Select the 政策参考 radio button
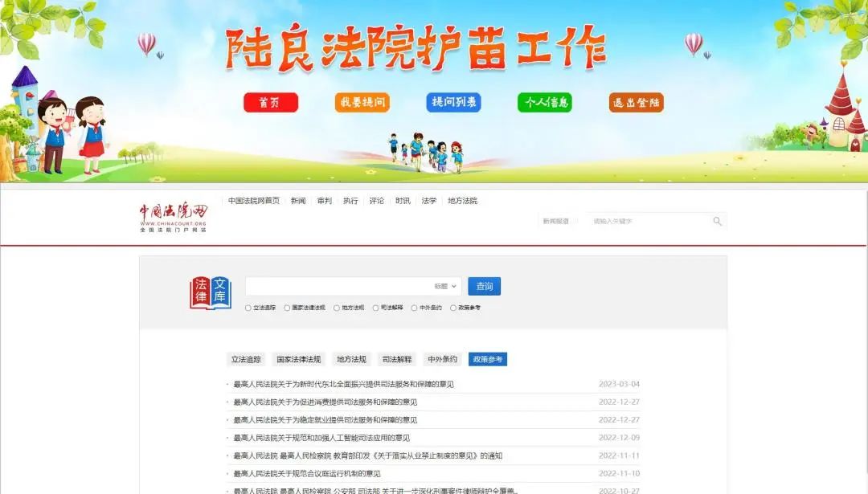This screenshot has width=868, height=494. pos(452,308)
